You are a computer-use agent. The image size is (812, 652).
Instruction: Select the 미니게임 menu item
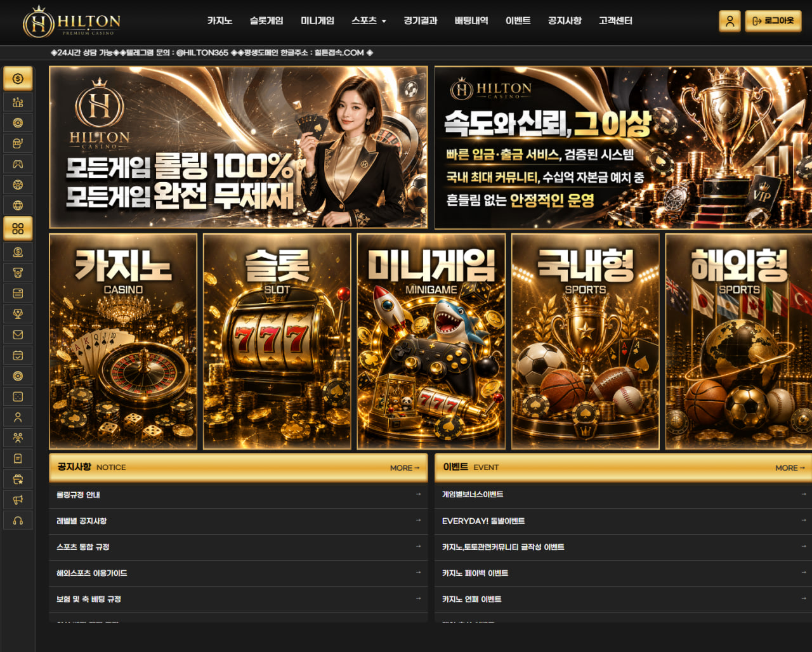(x=317, y=21)
